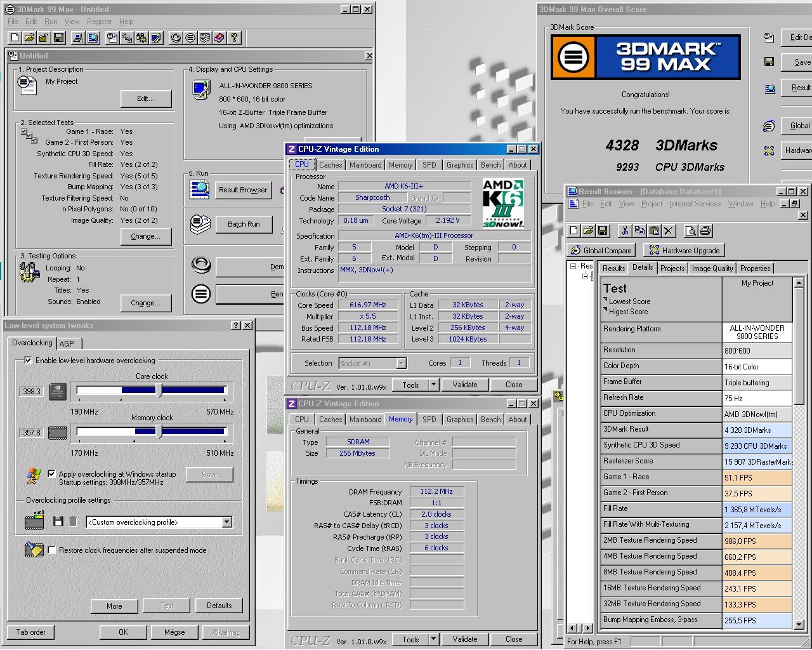Click the Memory clock slider handle
Image resolution: width=812 pixels, height=650 pixels.
(159, 432)
